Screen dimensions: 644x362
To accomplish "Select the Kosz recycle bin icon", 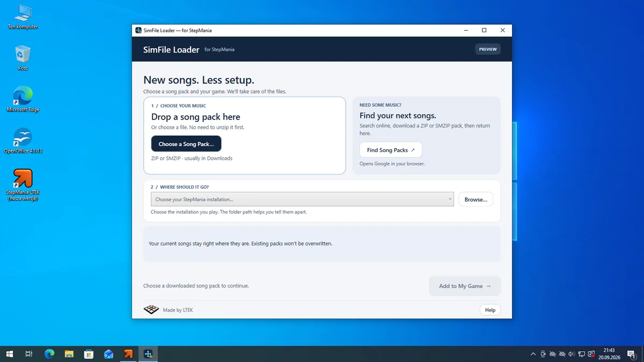I will pyautogui.click(x=23, y=58).
